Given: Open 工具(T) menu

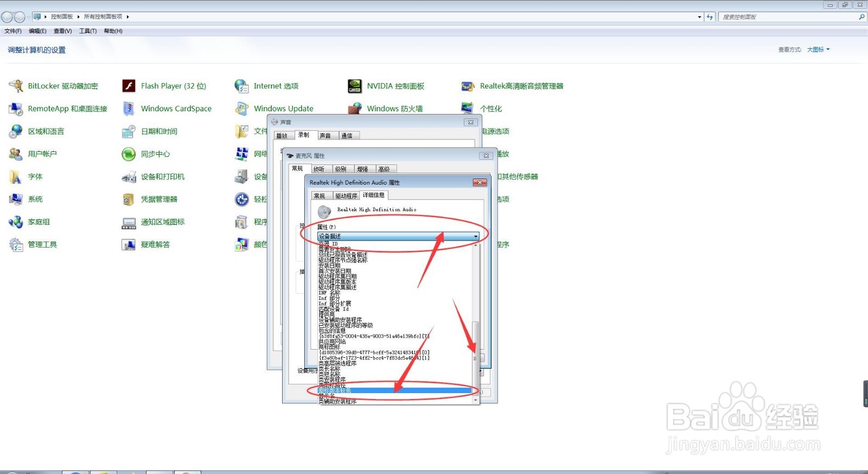Looking at the screenshot, I should (88, 31).
